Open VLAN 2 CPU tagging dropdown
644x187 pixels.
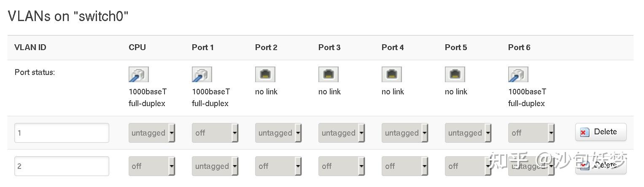pyautogui.click(x=152, y=166)
